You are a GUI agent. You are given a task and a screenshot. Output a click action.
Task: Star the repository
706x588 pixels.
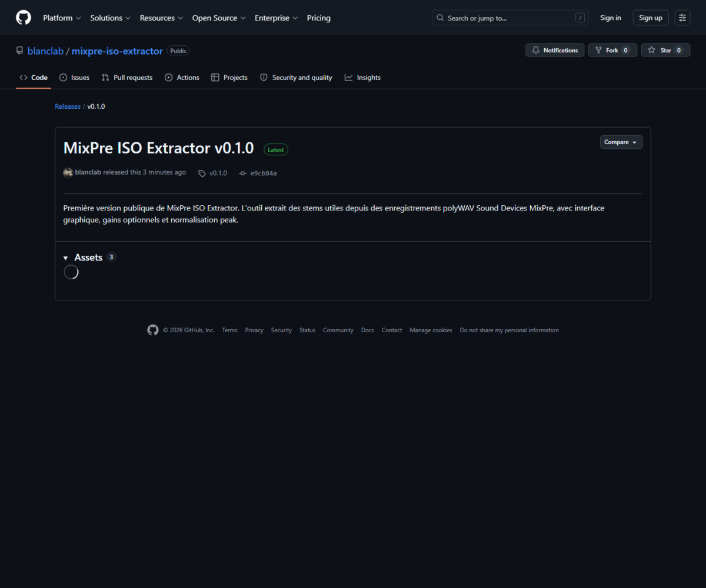pos(665,50)
